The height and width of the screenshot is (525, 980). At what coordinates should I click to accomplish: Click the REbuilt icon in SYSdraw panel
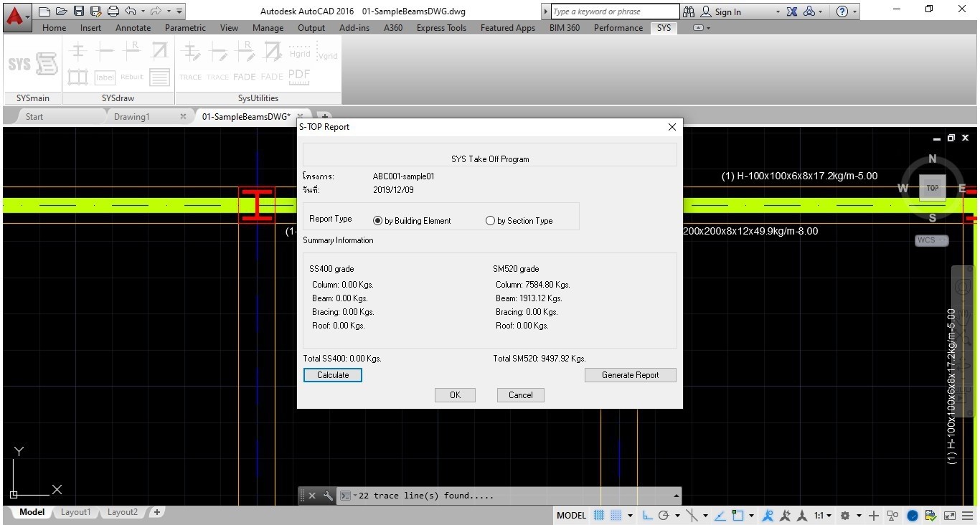pyautogui.click(x=132, y=77)
